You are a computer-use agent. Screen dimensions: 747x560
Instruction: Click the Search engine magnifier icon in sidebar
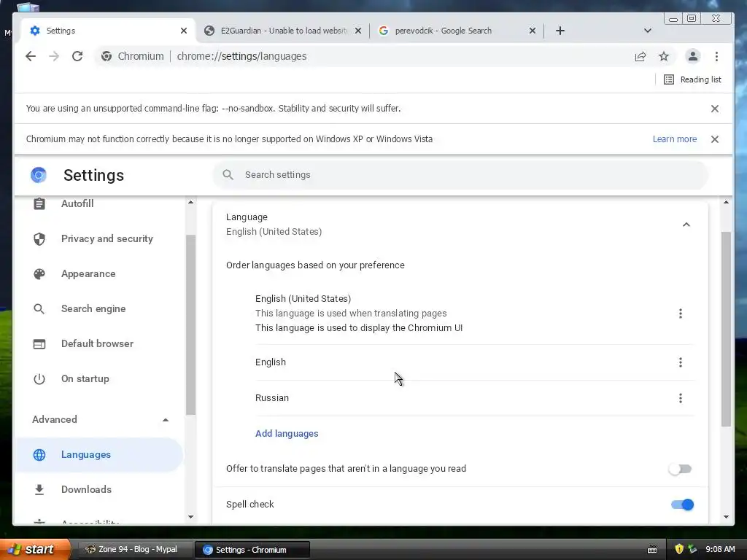[x=39, y=308]
